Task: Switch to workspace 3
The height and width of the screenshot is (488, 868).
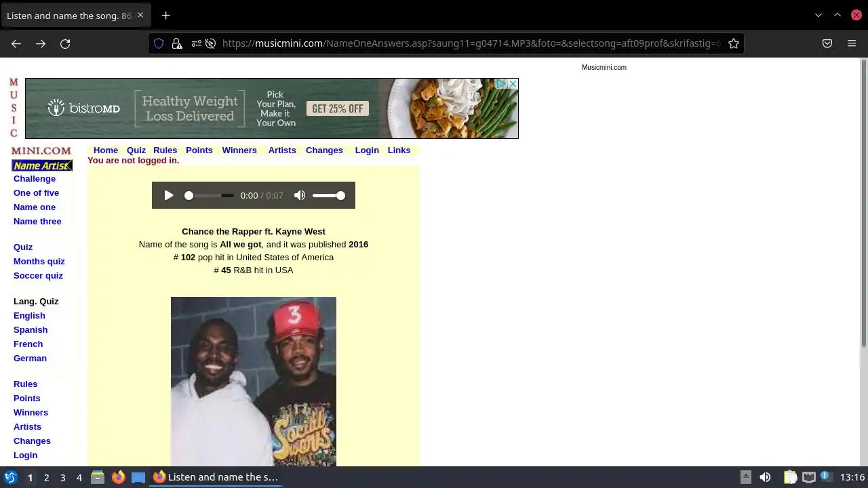Action: tap(62, 477)
